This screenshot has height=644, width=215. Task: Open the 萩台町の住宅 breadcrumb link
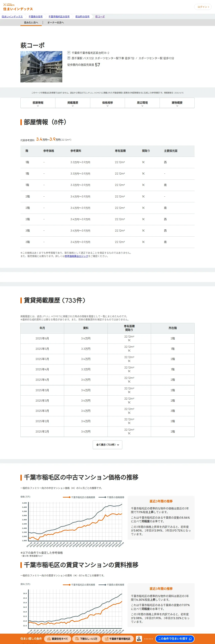pos(82,17)
